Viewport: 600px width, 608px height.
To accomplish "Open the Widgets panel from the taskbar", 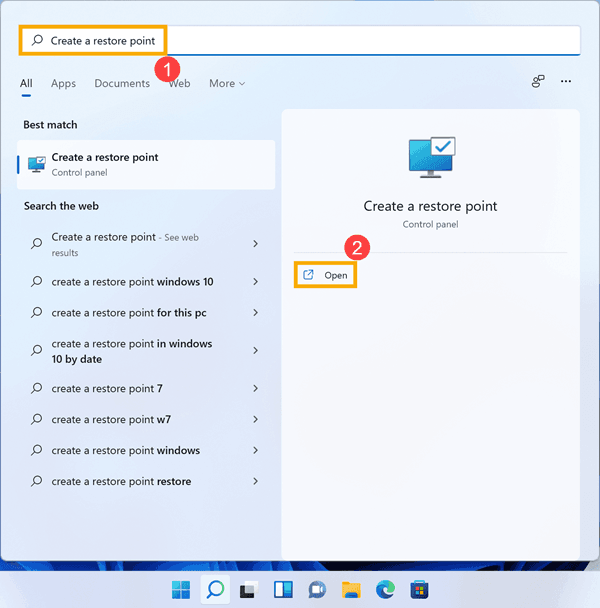I will [x=283, y=590].
